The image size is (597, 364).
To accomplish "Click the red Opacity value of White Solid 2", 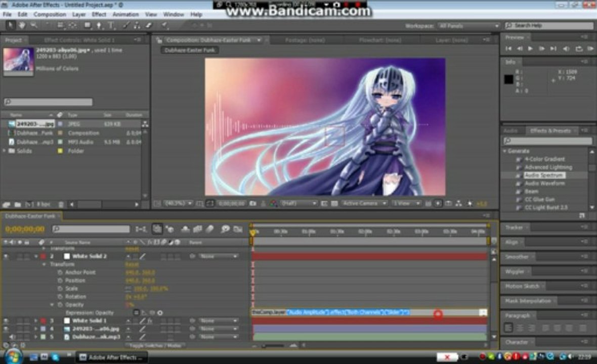I will coord(130,305).
